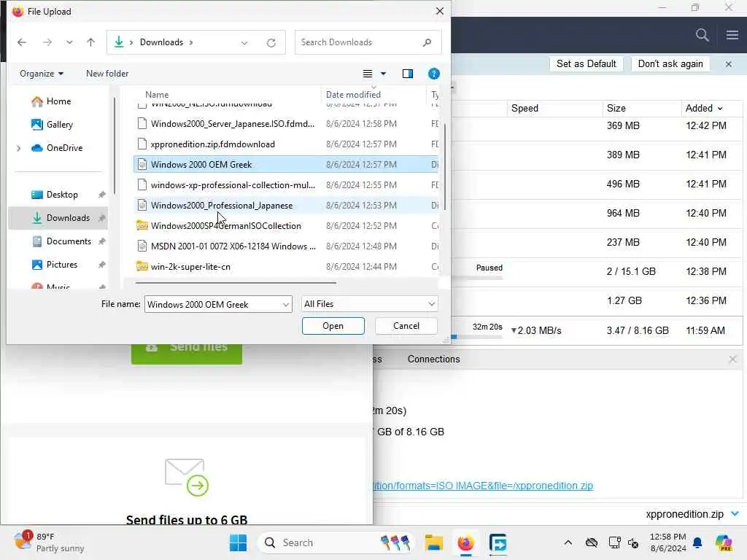Screen dimensions: 747x560
Task: Sort downloads by Speed column
Action: [x=525, y=109]
